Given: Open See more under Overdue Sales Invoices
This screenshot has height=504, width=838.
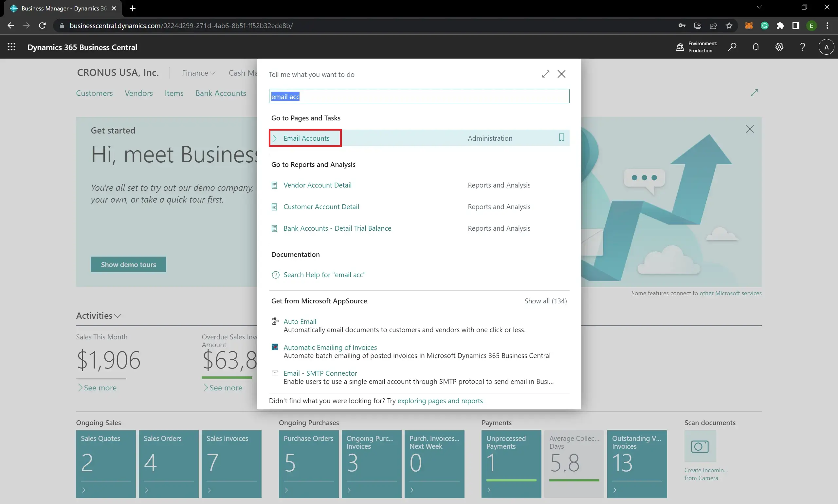Looking at the screenshot, I should tap(223, 387).
